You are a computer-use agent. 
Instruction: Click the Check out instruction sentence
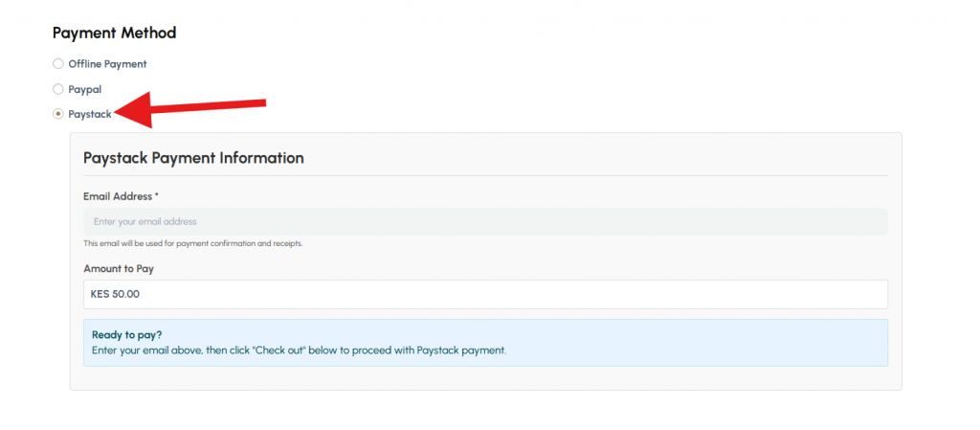point(299,351)
